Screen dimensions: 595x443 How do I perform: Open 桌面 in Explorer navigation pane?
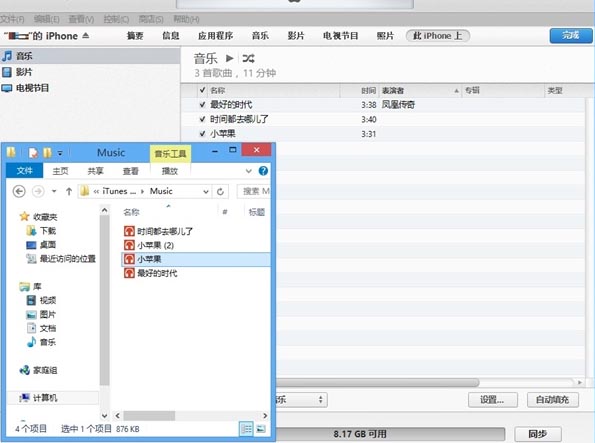pyautogui.click(x=41, y=244)
